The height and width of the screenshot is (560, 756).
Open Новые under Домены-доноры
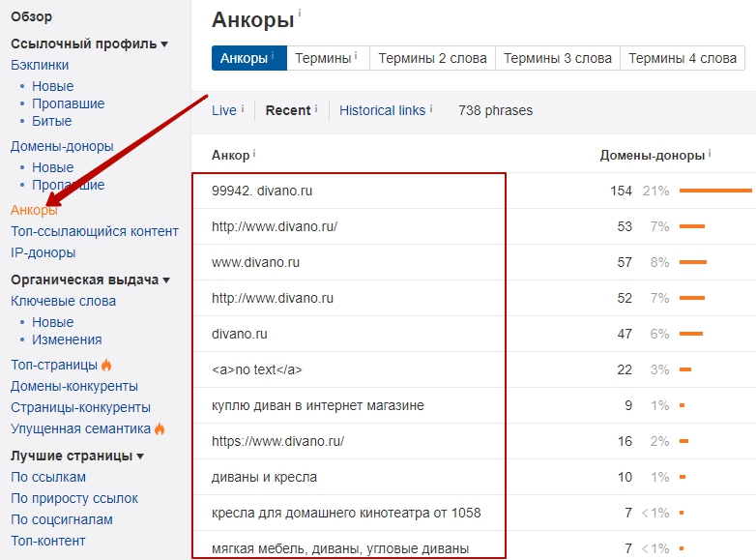[53, 167]
